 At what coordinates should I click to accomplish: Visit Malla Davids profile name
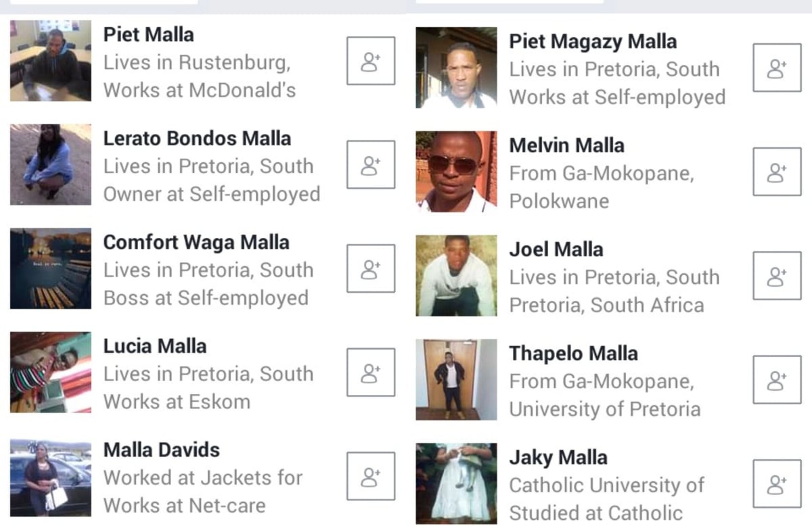pyautogui.click(x=161, y=450)
